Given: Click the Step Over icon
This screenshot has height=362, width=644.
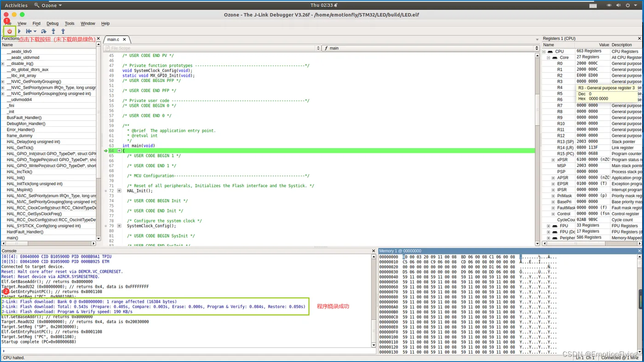Looking at the screenshot, I should 44,31.
